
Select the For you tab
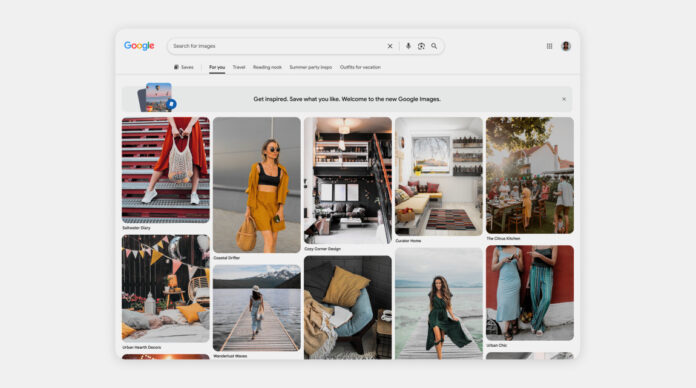[217, 67]
